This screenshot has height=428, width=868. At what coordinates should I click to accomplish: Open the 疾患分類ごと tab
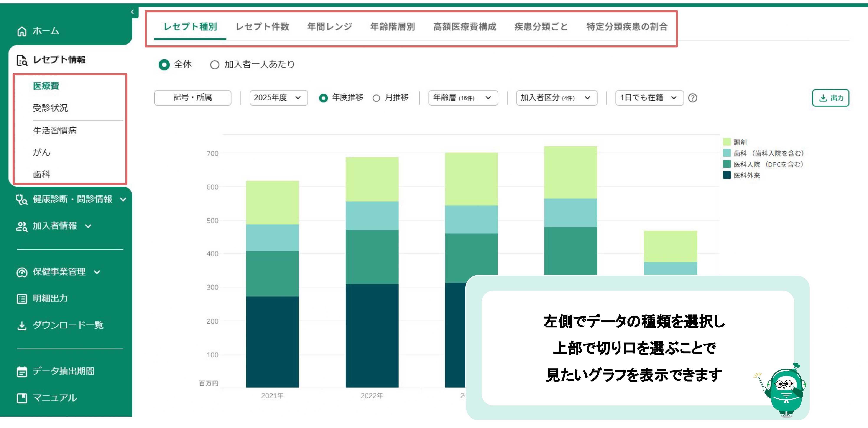(x=541, y=27)
